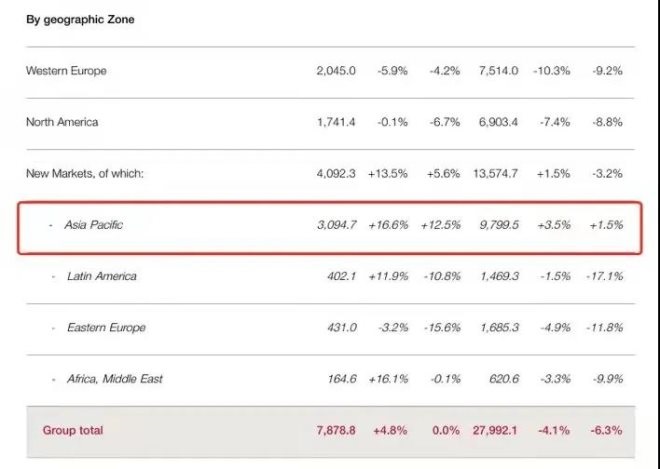
Task: Select the Latin America row label
Action: 102,276
